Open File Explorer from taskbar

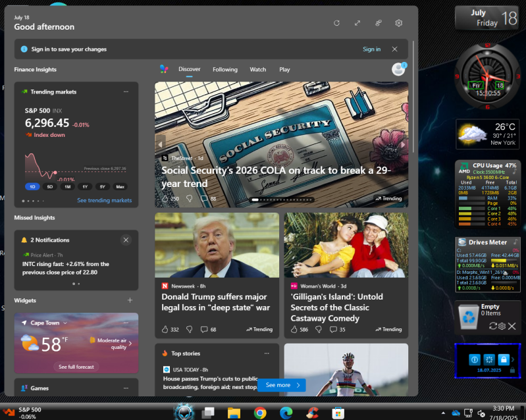(234, 413)
